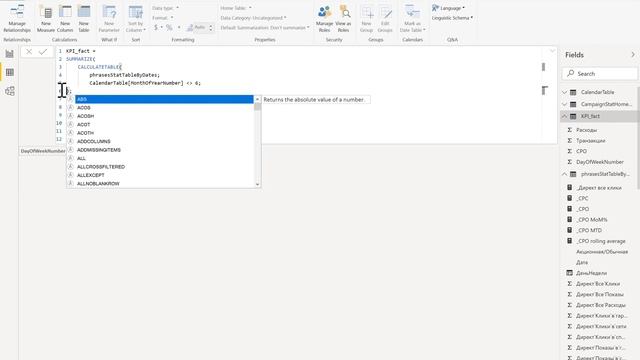Image resolution: width=640 pixels, height=360 pixels.
Task: Select Директ Все Расходы field
Action: coord(601,305)
